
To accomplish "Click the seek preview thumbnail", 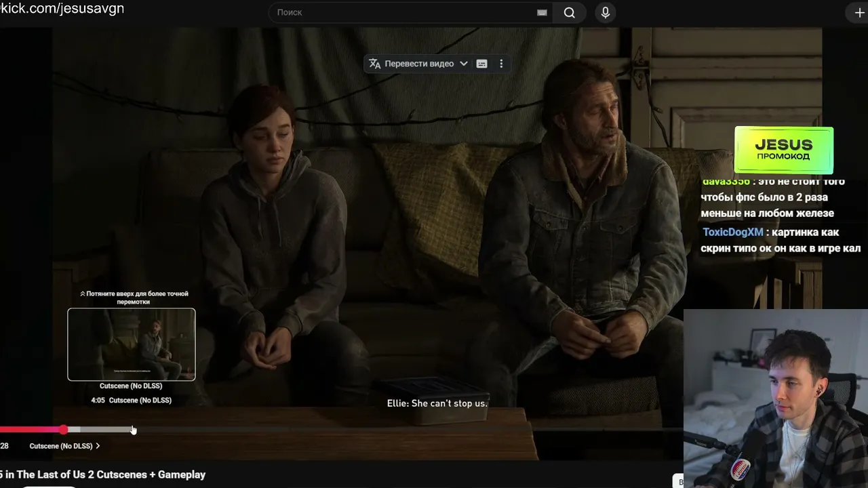I will [132, 344].
